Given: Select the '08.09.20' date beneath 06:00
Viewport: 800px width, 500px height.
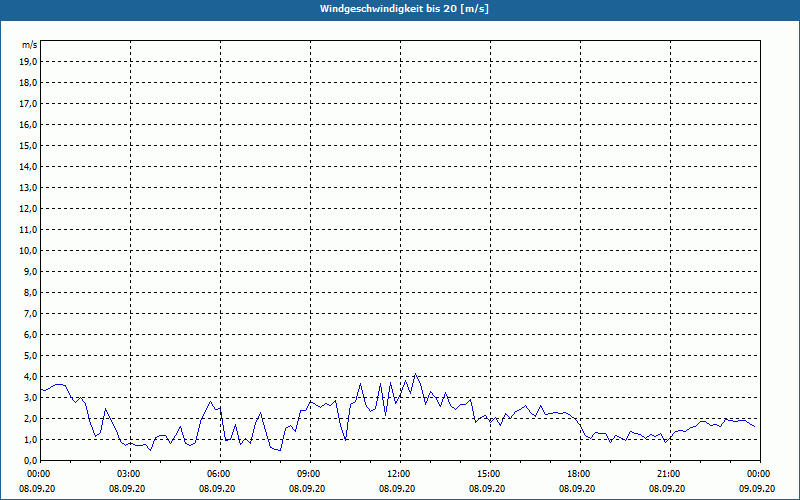Looking at the screenshot, I should (x=217, y=489).
